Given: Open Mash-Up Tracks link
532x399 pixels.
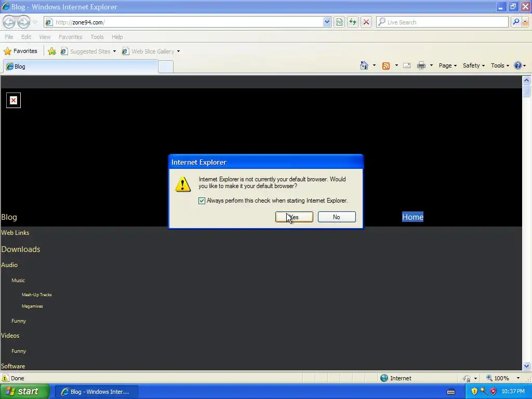Looking at the screenshot, I should [x=37, y=295].
